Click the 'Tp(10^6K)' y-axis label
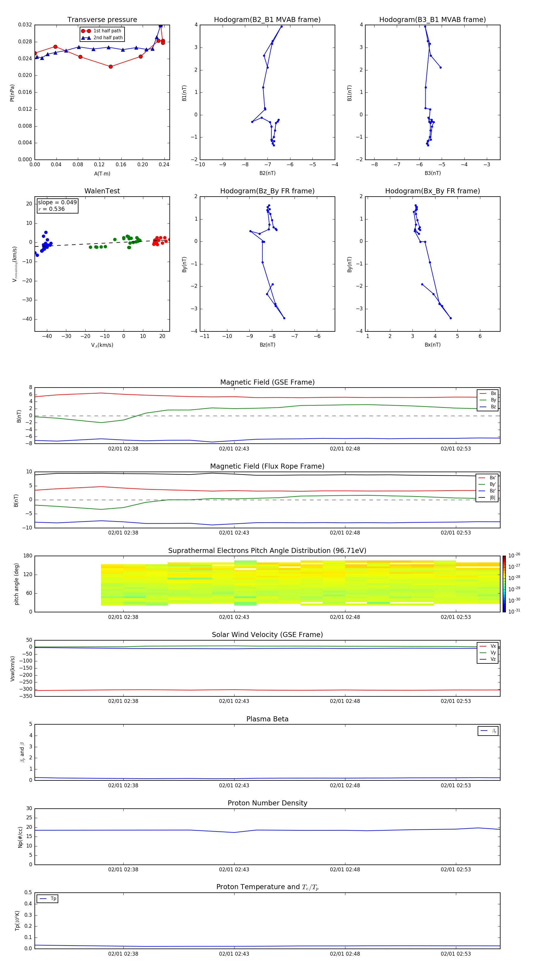Screen dimensions: 535x980 [18, 921]
